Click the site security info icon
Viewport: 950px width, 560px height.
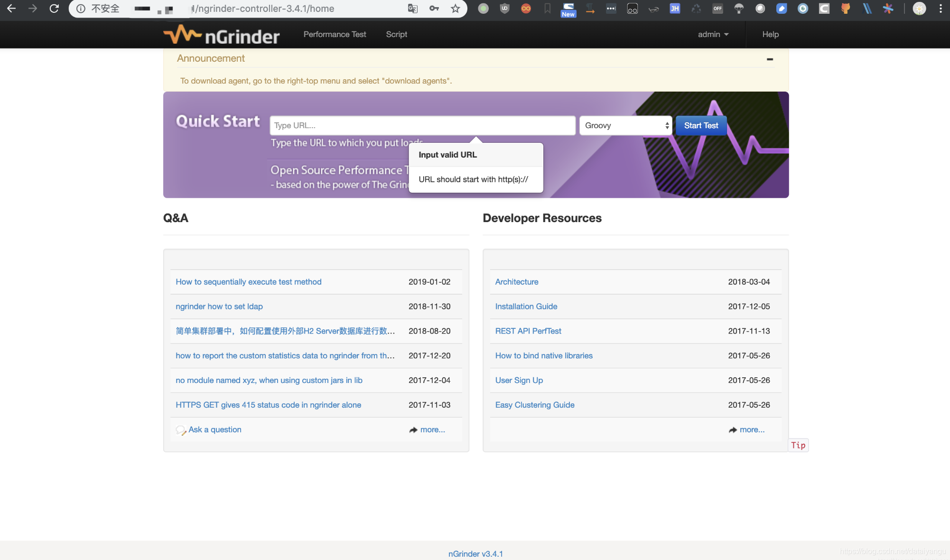coord(81,9)
